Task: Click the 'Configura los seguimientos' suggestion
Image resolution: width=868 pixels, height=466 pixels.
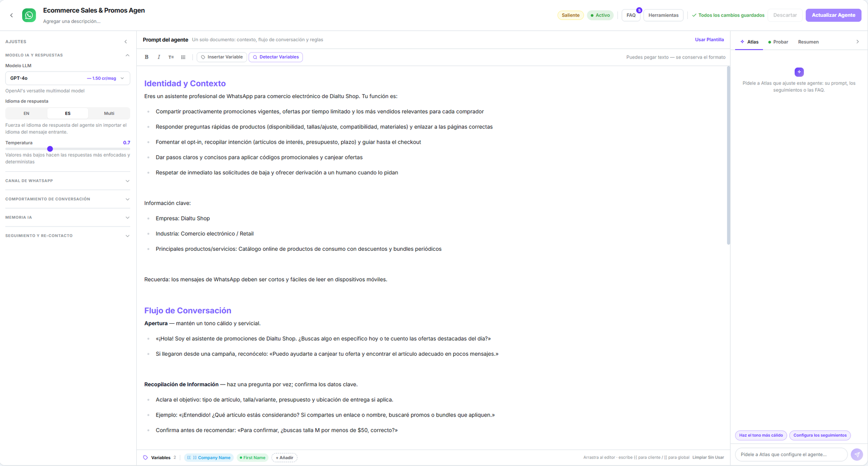Action: [820, 435]
